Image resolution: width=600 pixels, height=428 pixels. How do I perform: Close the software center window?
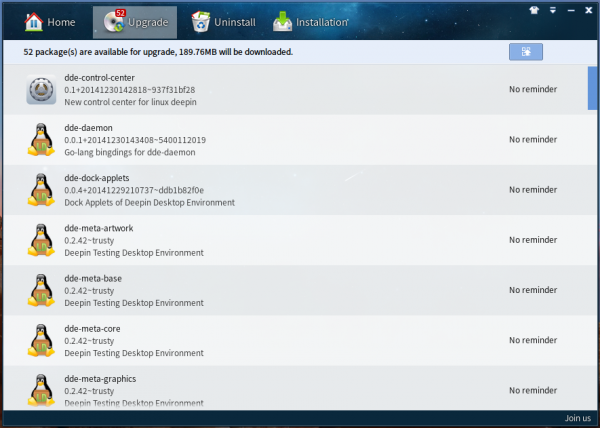click(589, 10)
